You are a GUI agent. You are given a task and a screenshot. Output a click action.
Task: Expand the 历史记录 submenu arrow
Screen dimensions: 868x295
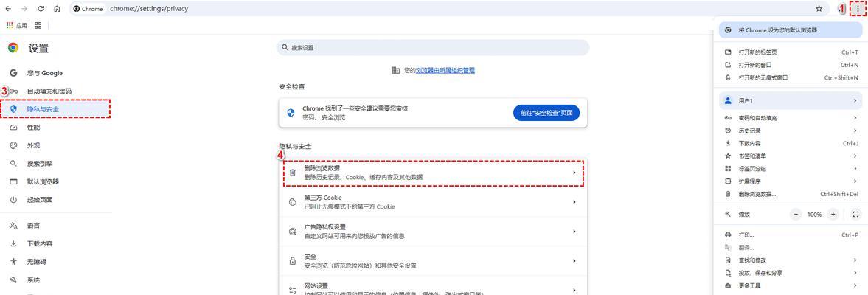coord(855,131)
